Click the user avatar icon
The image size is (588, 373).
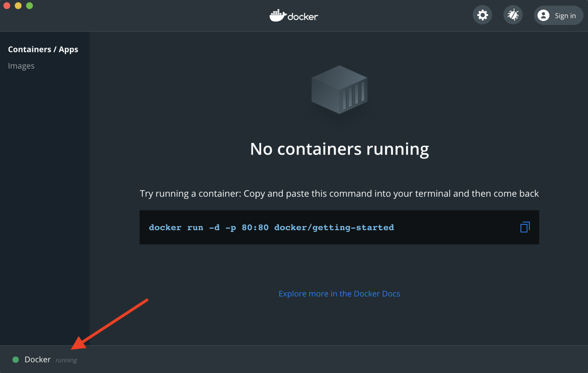tap(543, 15)
